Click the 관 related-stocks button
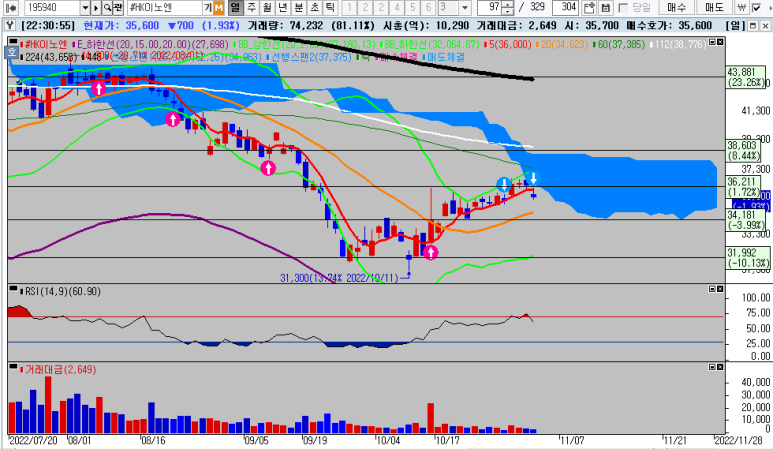Screen dimensions: 773x449 tap(118, 7)
